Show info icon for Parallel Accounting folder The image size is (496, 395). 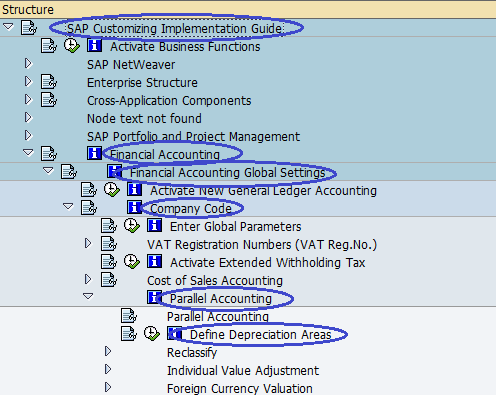(154, 297)
